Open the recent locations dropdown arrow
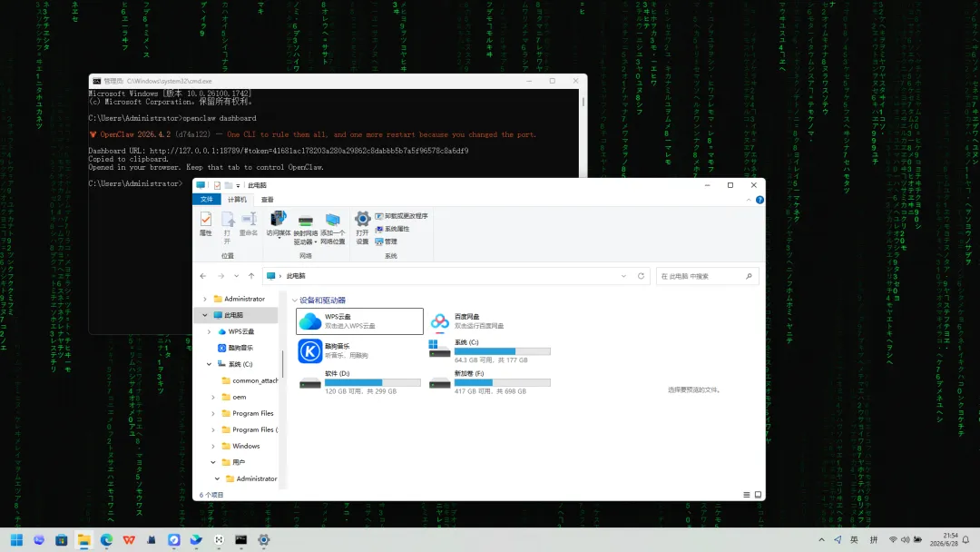Screen dimensions: 980x552 [x=236, y=276]
